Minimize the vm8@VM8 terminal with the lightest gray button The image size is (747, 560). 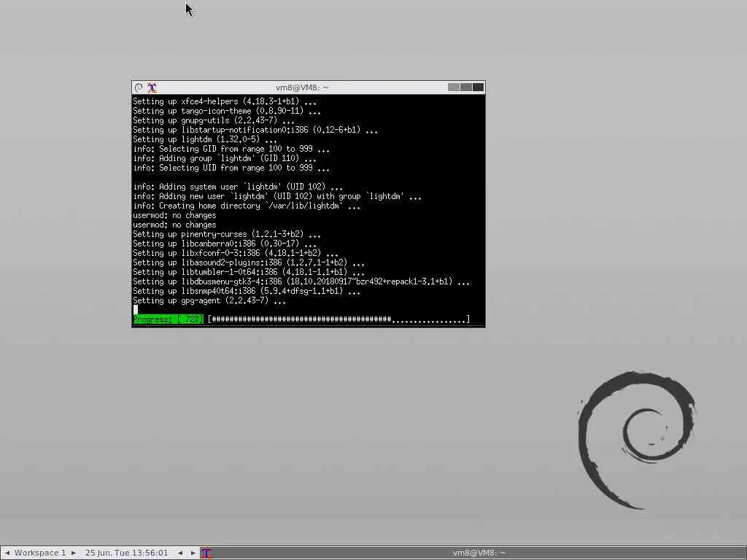click(x=454, y=87)
